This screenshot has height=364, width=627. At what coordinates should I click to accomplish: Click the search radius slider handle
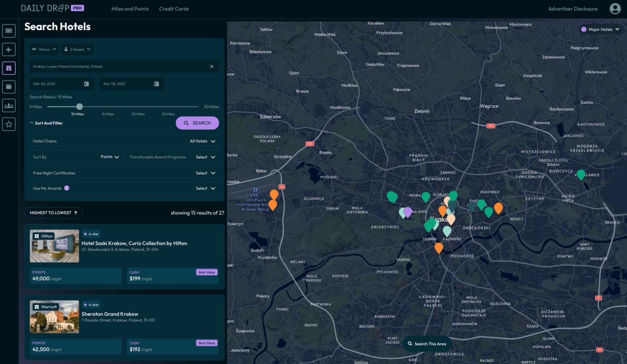coord(80,107)
